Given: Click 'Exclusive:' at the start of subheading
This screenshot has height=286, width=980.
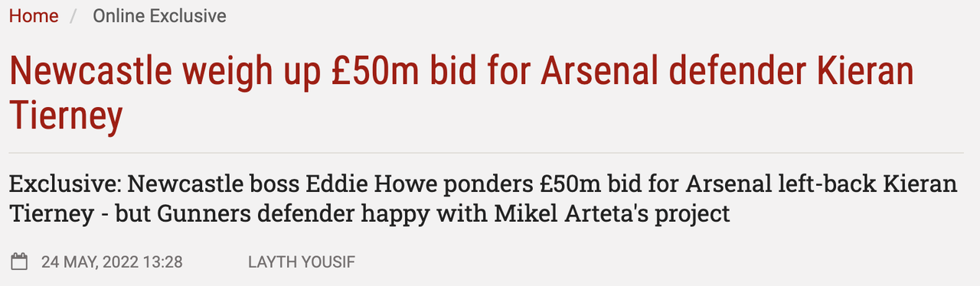Looking at the screenshot, I should (x=64, y=185).
